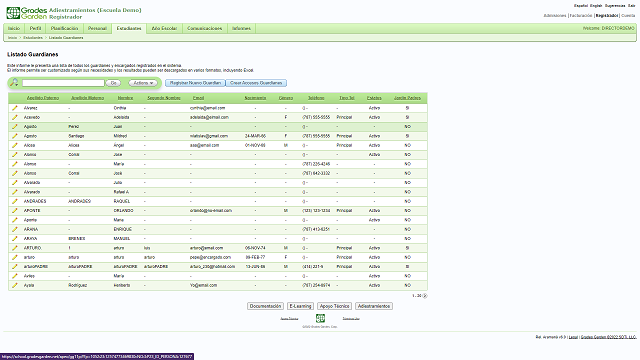Switch to the Planificación tab
Image resolution: width=640 pixels, height=360 pixels.
pos(64,29)
